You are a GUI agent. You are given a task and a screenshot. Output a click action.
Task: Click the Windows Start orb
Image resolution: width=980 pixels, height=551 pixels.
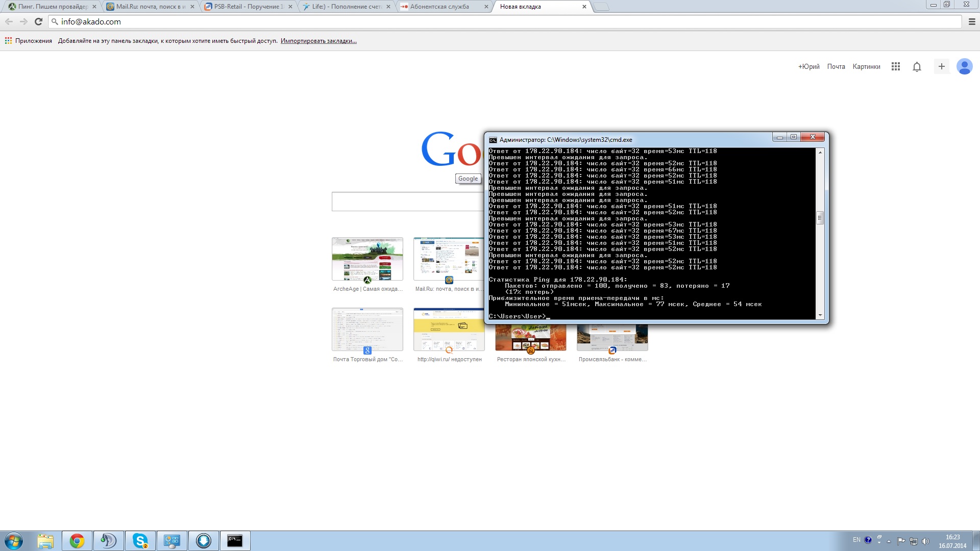tap(14, 540)
